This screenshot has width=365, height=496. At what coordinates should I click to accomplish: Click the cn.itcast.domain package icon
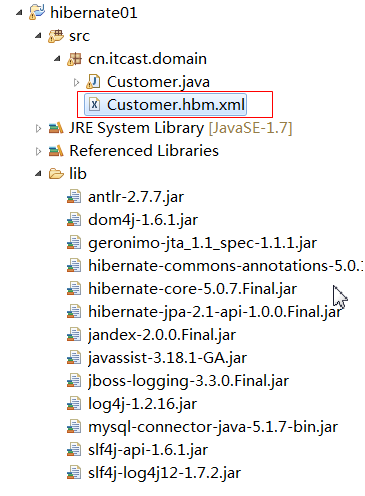74,59
